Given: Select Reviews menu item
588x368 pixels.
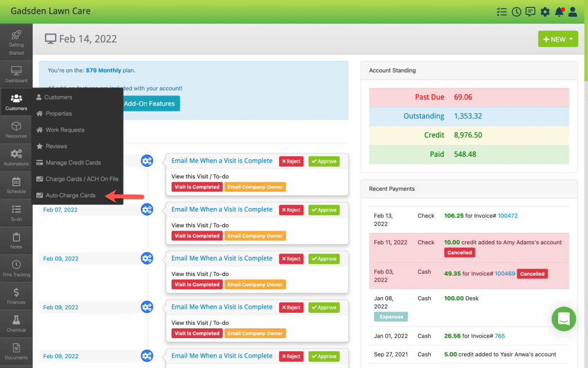Looking at the screenshot, I should click(56, 146).
